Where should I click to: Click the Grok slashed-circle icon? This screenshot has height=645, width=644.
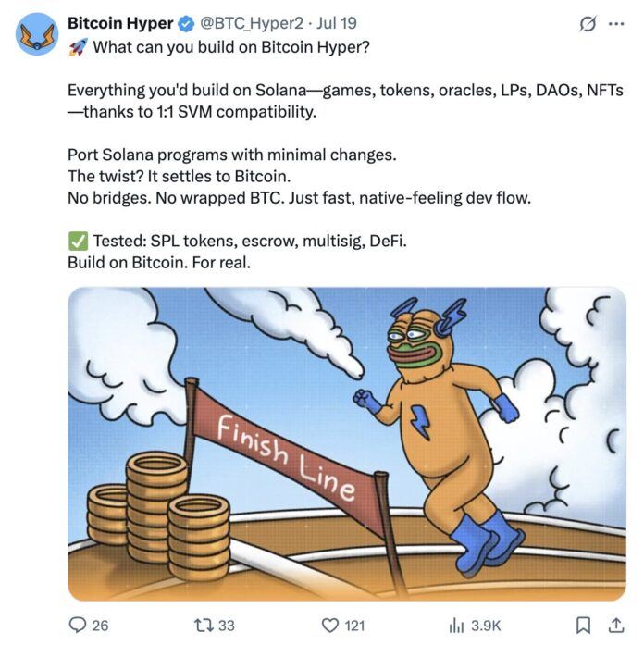click(x=587, y=24)
